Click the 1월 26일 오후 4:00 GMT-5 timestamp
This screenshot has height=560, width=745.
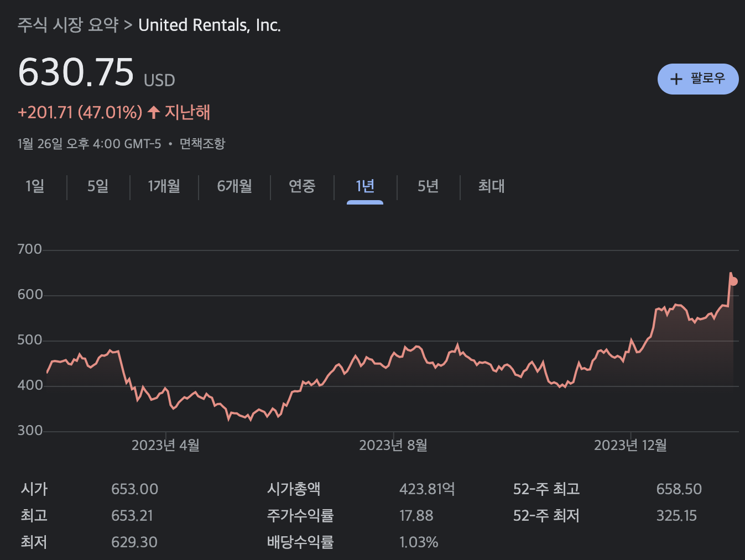pyautogui.click(x=90, y=144)
